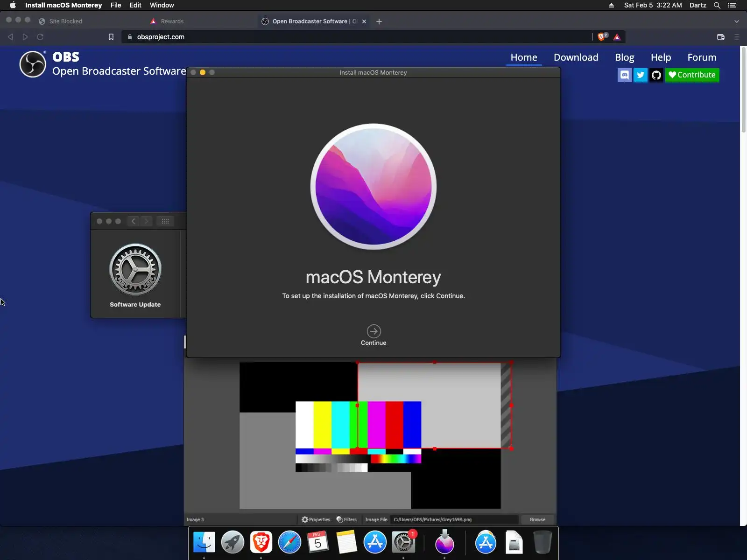This screenshot has width=747, height=560.
Task: Open the Forum link
Action: 702,57
